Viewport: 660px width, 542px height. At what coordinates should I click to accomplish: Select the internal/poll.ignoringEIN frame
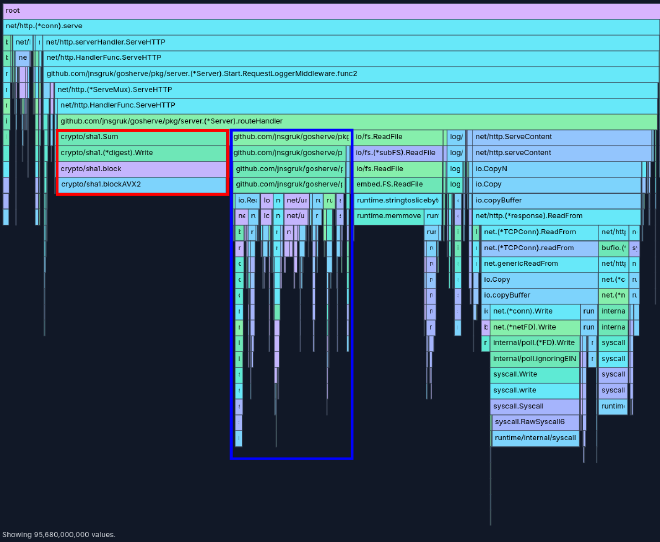[x=535, y=359]
